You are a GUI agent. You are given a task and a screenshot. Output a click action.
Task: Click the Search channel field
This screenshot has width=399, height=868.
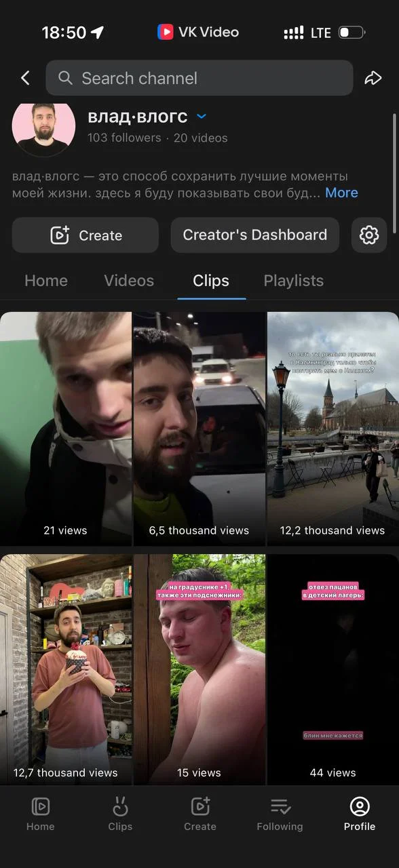coord(199,78)
